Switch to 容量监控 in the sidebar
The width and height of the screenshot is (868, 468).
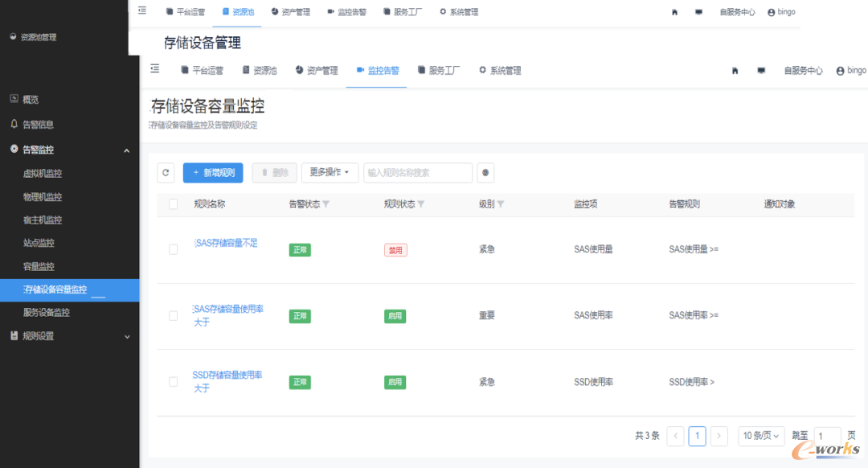pos(39,266)
